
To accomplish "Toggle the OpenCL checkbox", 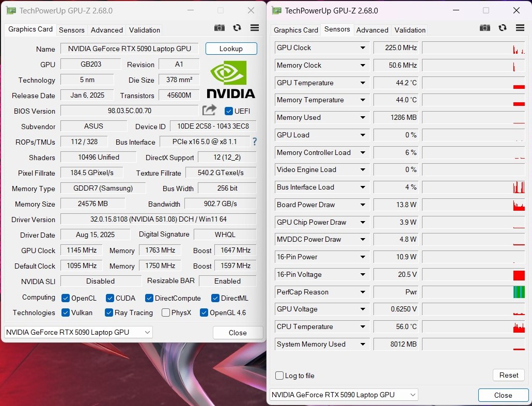I will 66,298.
